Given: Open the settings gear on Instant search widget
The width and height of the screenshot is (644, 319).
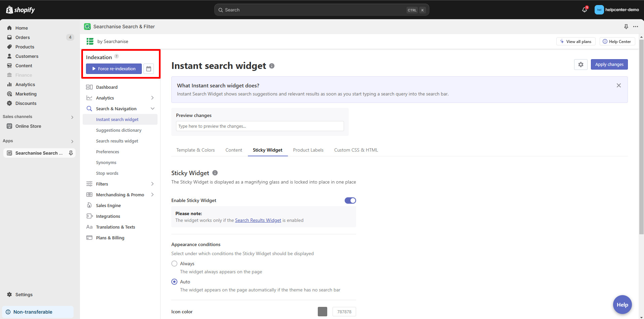Looking at the screenshot, I should coord(581,64).
